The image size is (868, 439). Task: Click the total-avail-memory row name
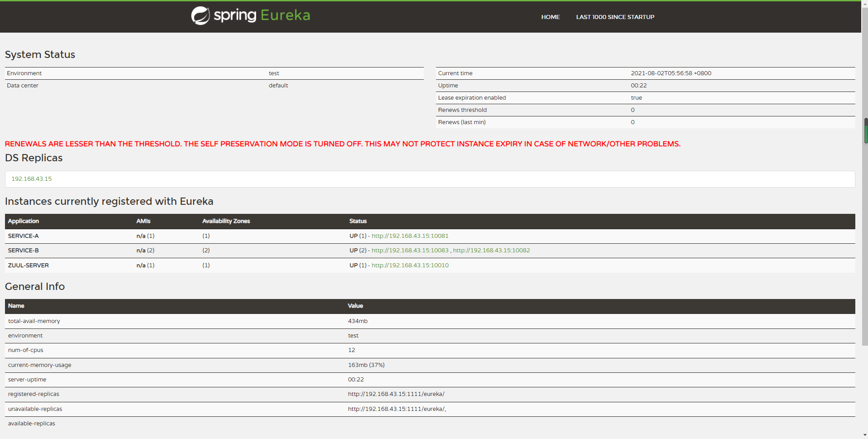point(34,321)
